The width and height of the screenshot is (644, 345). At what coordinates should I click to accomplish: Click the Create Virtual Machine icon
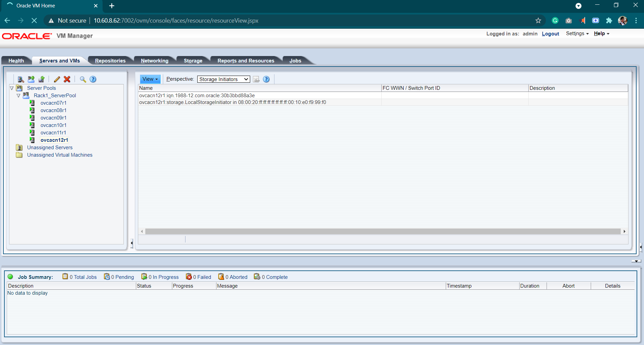point(41,79)
